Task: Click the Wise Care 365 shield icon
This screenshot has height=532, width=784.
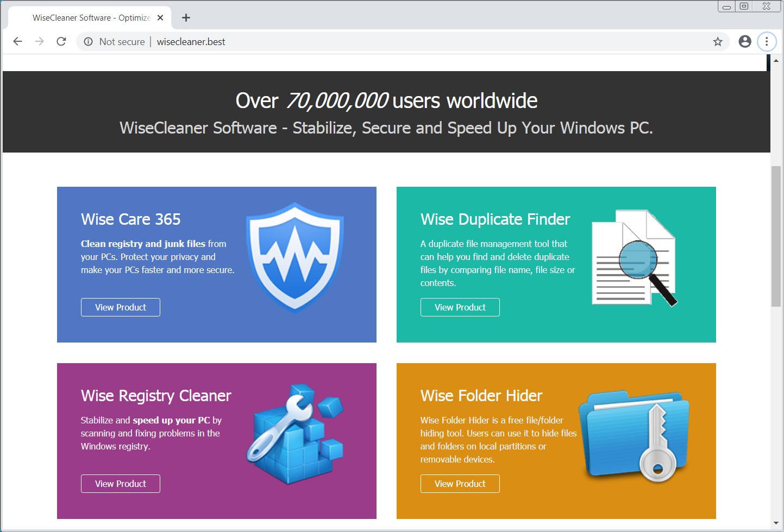Action: (x=294, y=257)
